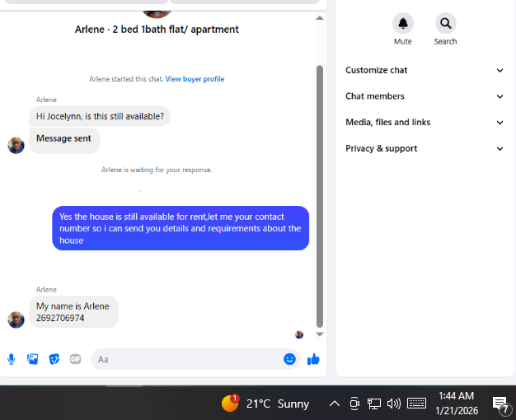This screenshot has height=420, width=516.
Task: Expand the Customize chat section
Action: click(x=425, y=70)
